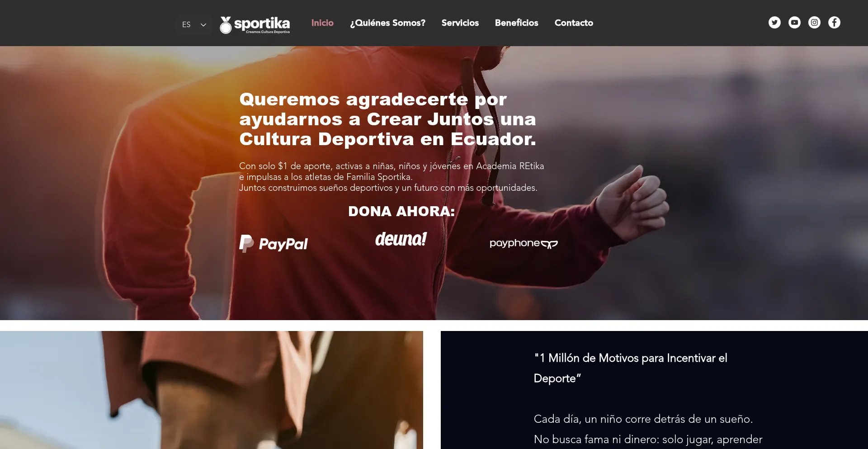The image size is (868, 449).
Task: Click the hero headline about Cultura Deportiva
Action: point(387,119)
